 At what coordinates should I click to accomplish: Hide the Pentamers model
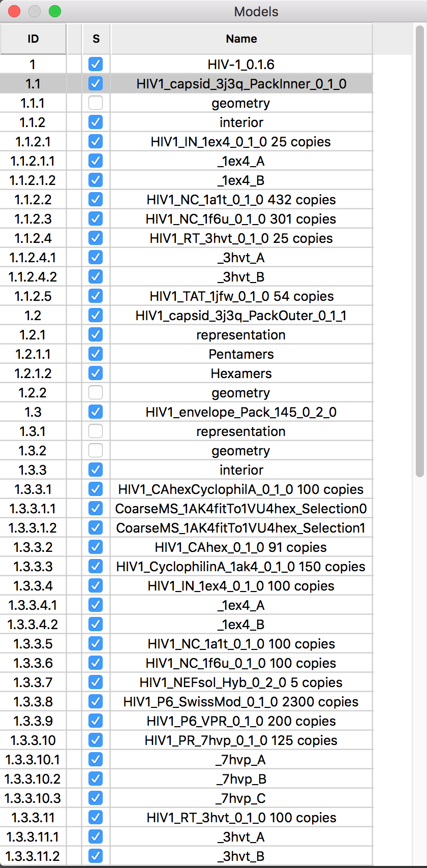[x=96, y=354]
